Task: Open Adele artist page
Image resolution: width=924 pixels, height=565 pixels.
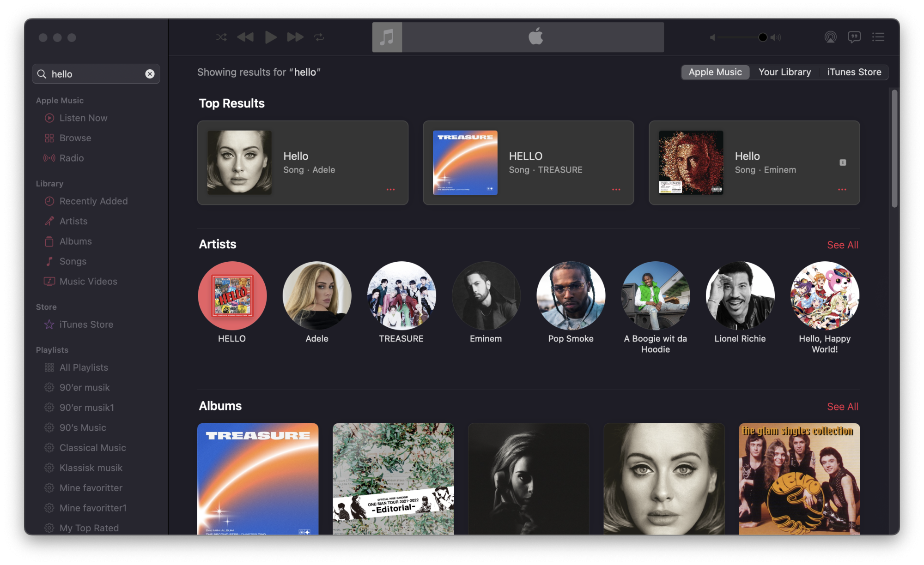Action: pyautogui.click(x=317, y=296)
